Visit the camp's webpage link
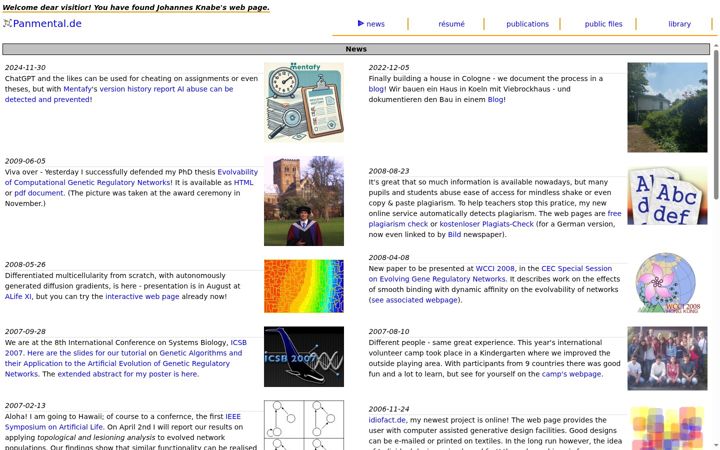The width and height of the screenshot is (720, 450). click(571, 374)
